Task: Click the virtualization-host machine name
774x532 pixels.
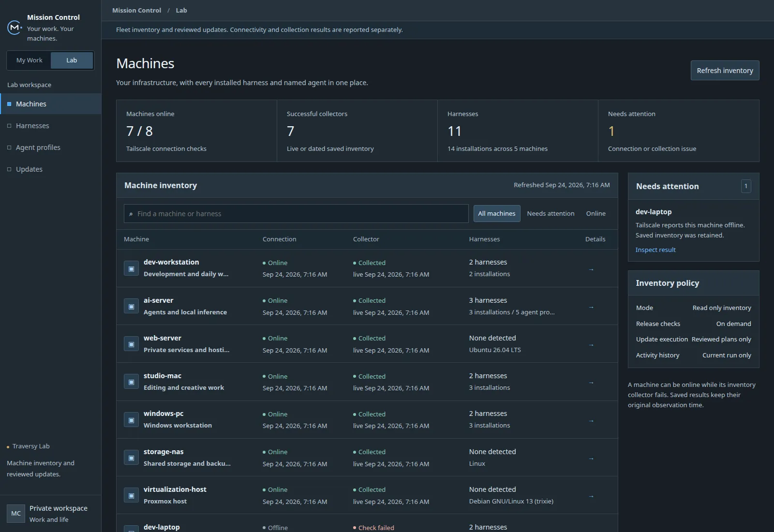Action: tap(175, 489)
